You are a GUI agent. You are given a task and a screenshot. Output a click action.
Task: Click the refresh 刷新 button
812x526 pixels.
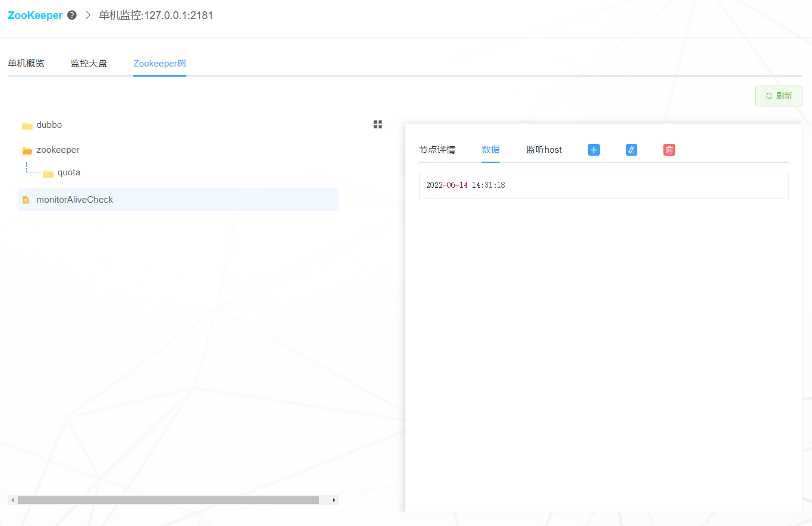(x=778, y=96)
